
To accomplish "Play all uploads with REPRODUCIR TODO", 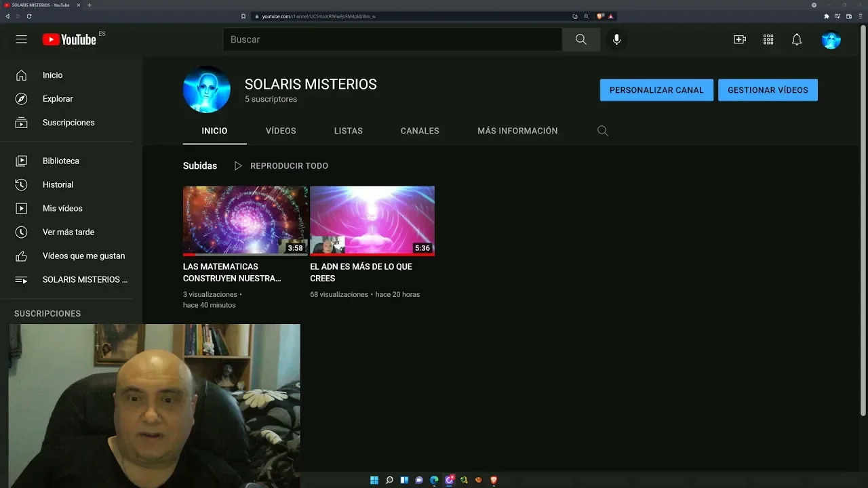I will (x=281, y=166).
